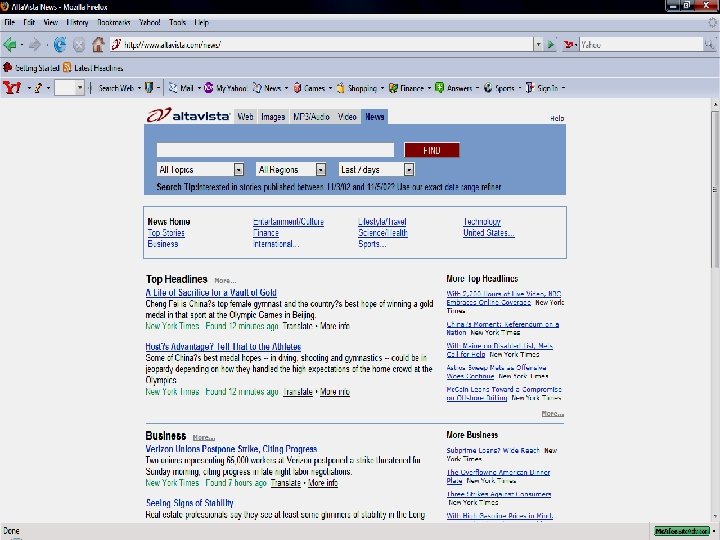Click the red FIND button
Viewport: 720px width, 540px height.
pyautogui.click(x=432, y=150)
